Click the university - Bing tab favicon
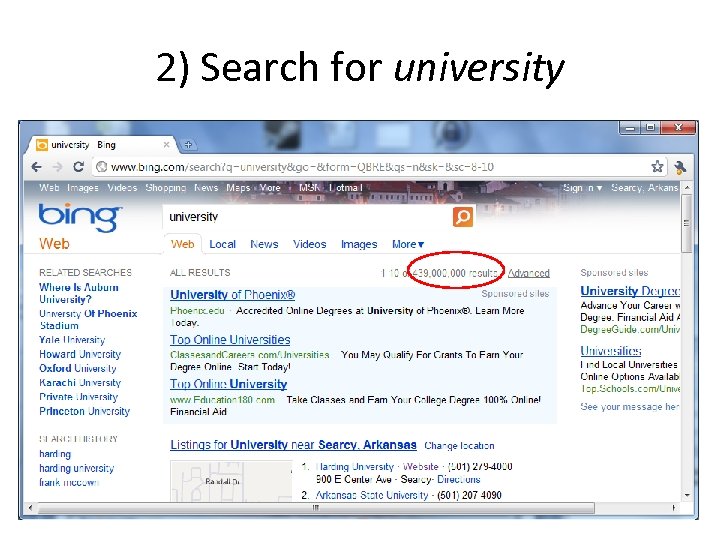This screenshot has height=540, width=720. tap(42, 145)
